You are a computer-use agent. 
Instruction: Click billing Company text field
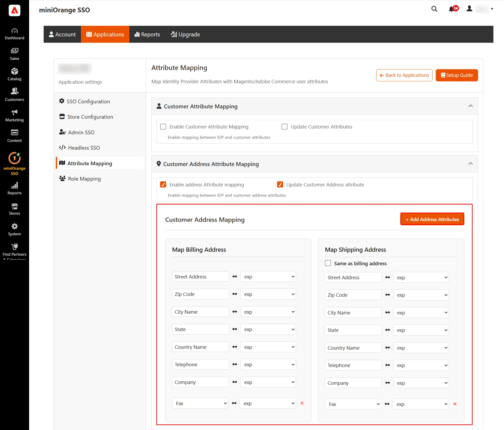(x=200, y=382)
